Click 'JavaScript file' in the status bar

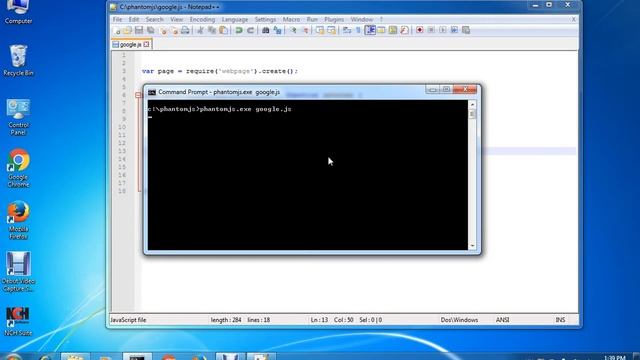128,320
